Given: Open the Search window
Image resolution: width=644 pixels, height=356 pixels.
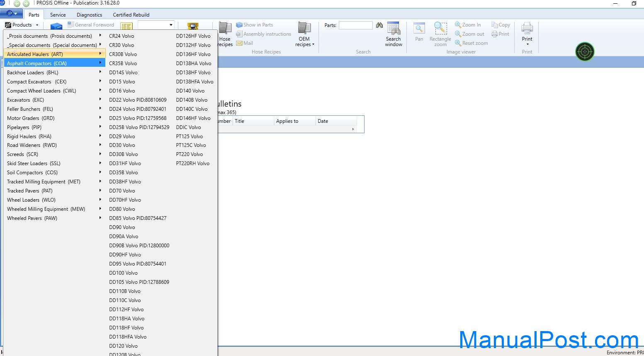Looking at the screenshot, I should (x=394, y=34).
